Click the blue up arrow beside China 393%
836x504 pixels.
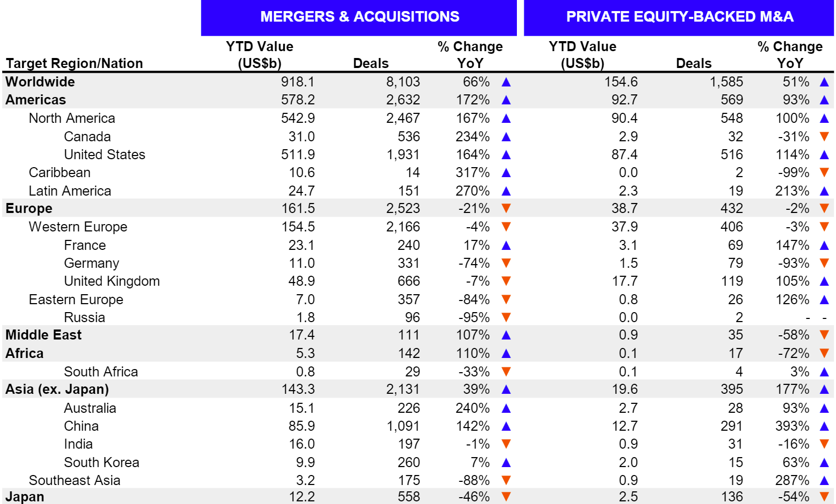click(x=824, y=426)
